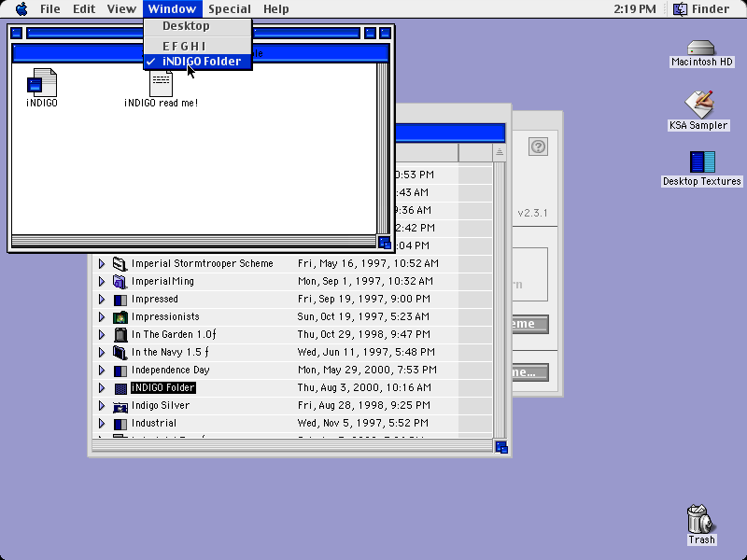
Task: Select the Desktop Textures icon
Action: tap(702, 161)
